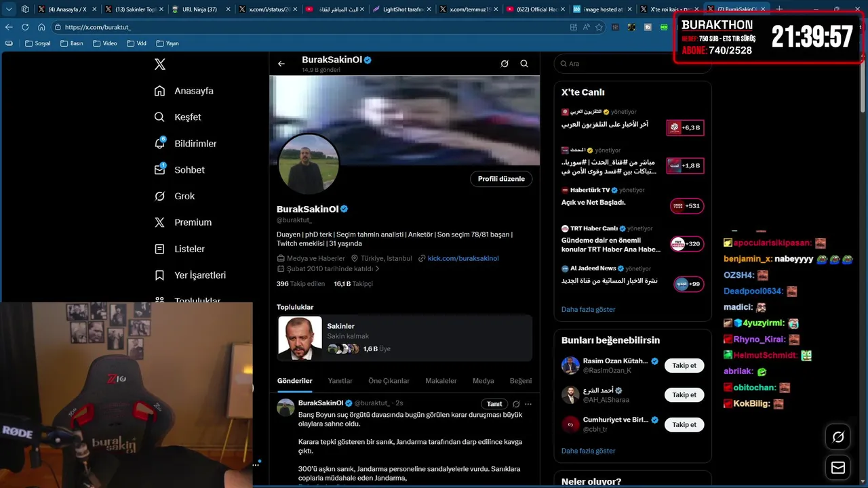The image size is (868, 488).
Task: Open Keşfet search in sidebar
Action: click(x=178, y=117)
